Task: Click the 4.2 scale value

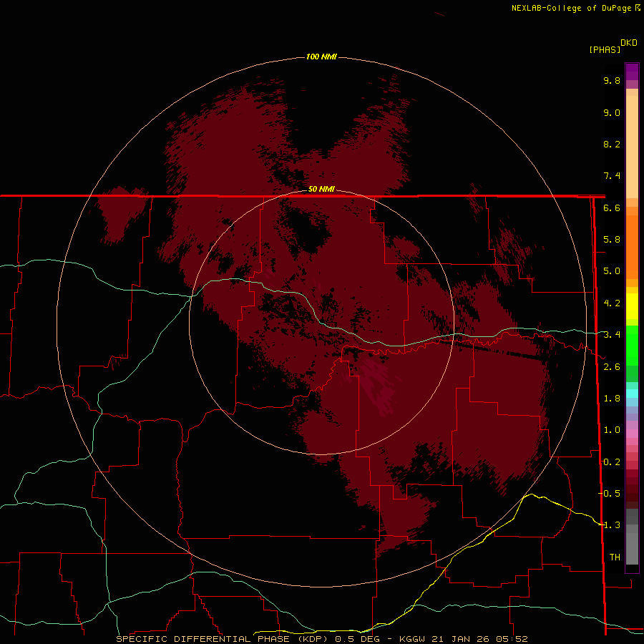Action: pyautogui.click(x=612, y=303)
